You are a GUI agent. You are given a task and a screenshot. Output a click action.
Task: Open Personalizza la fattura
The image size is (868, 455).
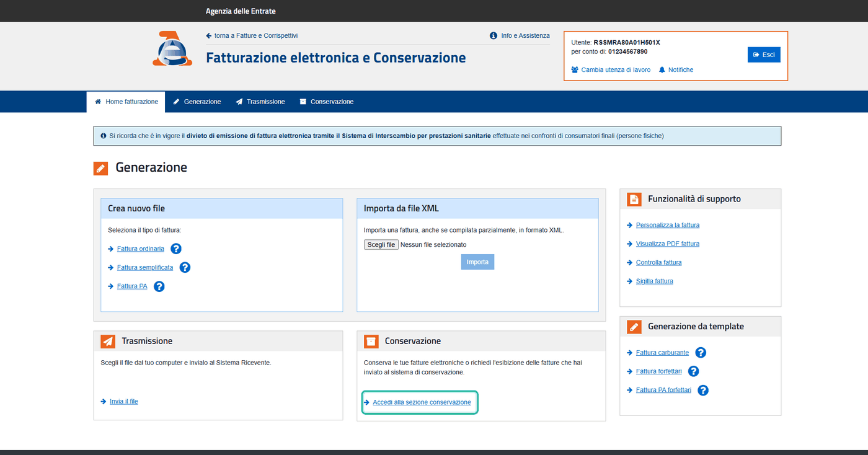coord(668,225)
